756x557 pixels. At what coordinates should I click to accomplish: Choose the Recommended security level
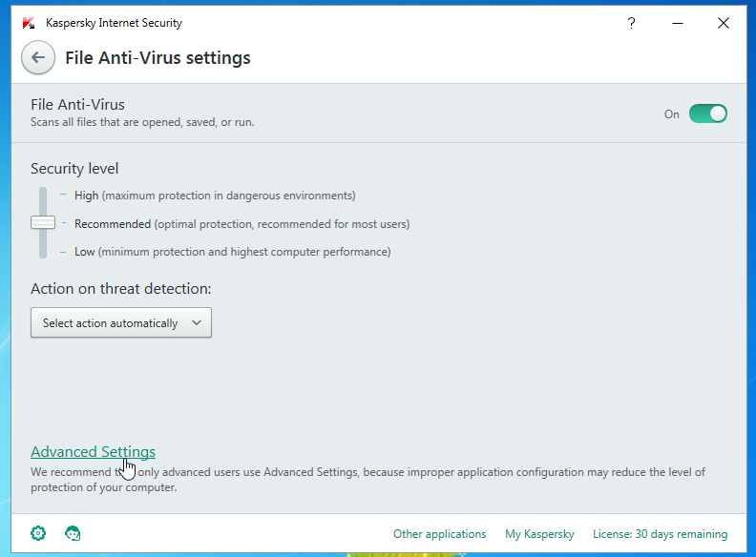tap(113, 224)
